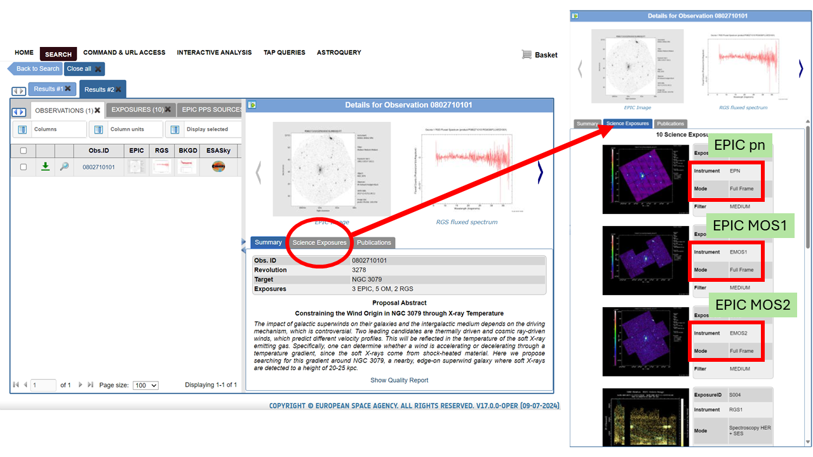Download observation 0802710101 with green arrow icon
The image size is (813, 457).
click(x=46, y=167)
